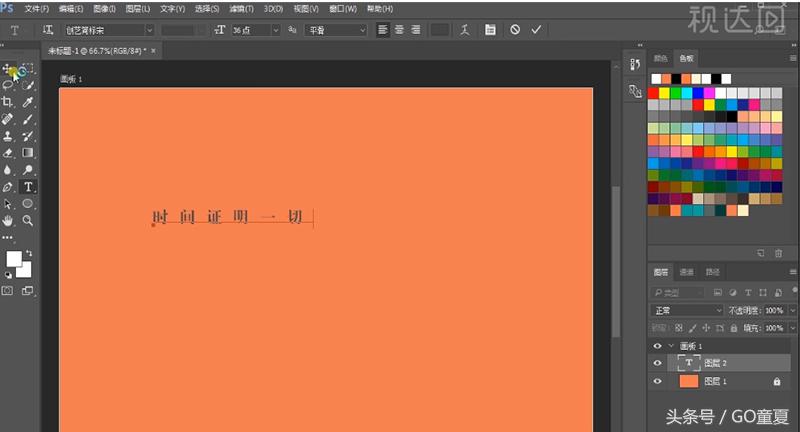The height and width of the screenshot is (432, 800).
Task: Open the Warp Text dialog
Action: [x=464, y=30]
